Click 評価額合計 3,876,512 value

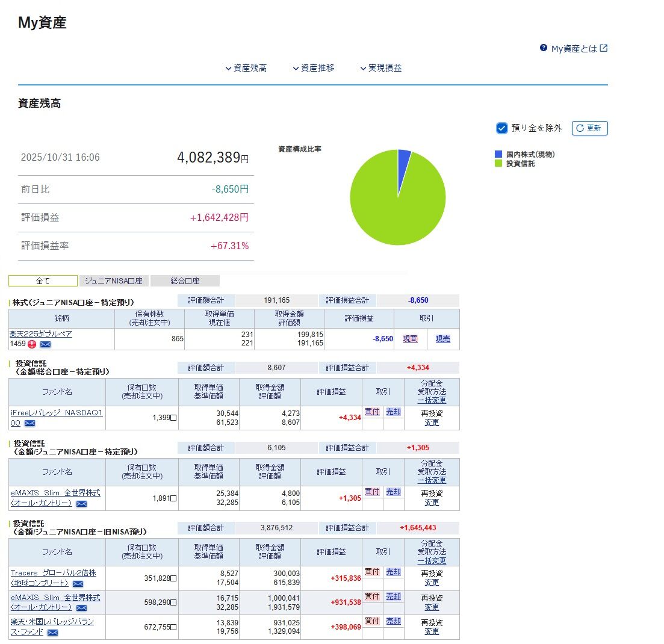pyautogui.click(x=276, y=528)
